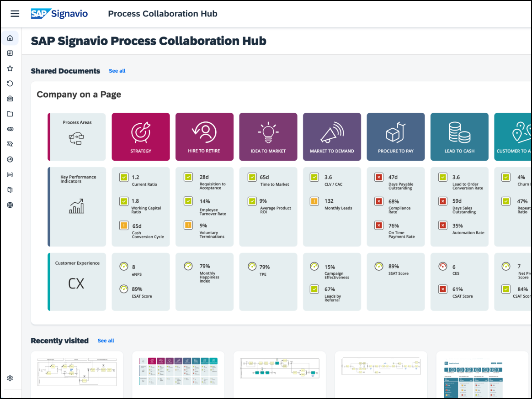
Task: Open the bracket signal icon in sidebar
Action: pos(10,174)
